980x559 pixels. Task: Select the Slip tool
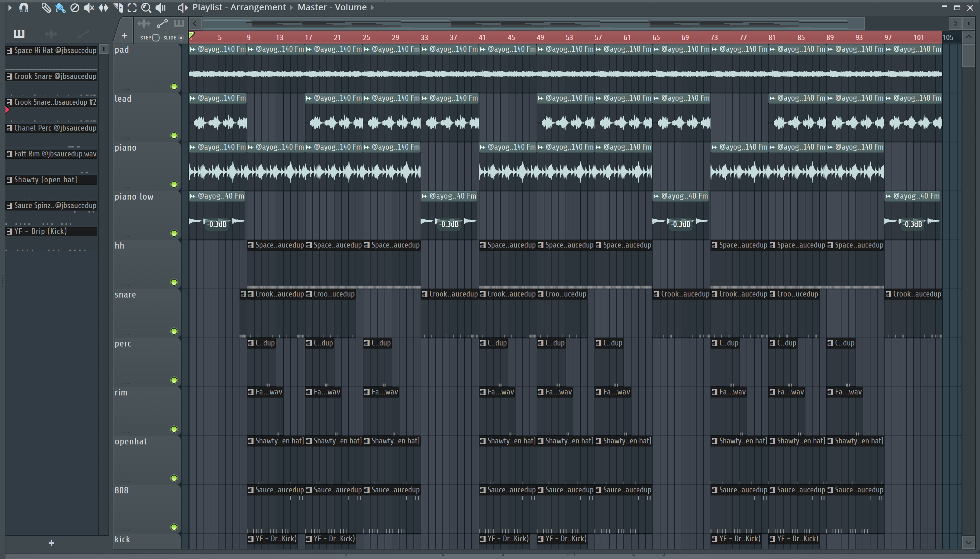click(103, 8)
